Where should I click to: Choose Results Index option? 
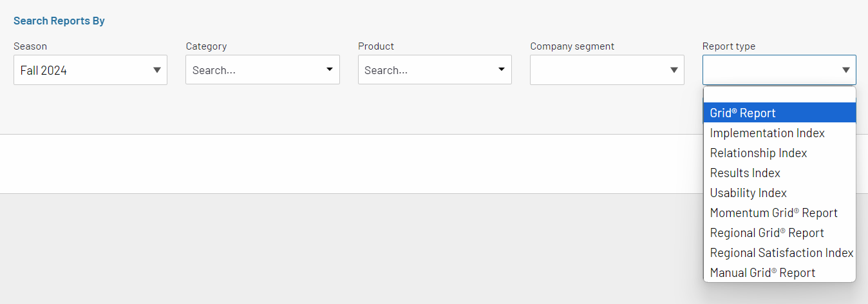(779, 173)
